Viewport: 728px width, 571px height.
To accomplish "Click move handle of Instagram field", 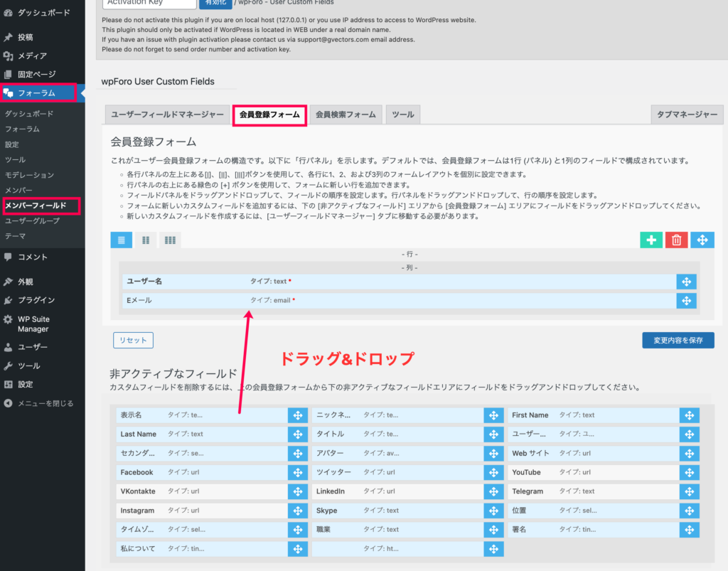I will [298, 511].
